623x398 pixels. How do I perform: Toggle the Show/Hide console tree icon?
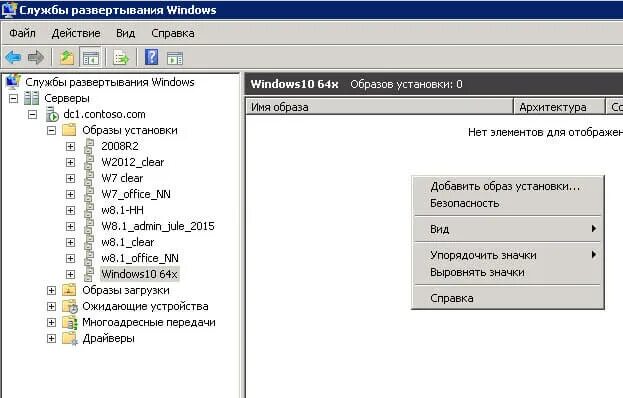tap(90, 58)
